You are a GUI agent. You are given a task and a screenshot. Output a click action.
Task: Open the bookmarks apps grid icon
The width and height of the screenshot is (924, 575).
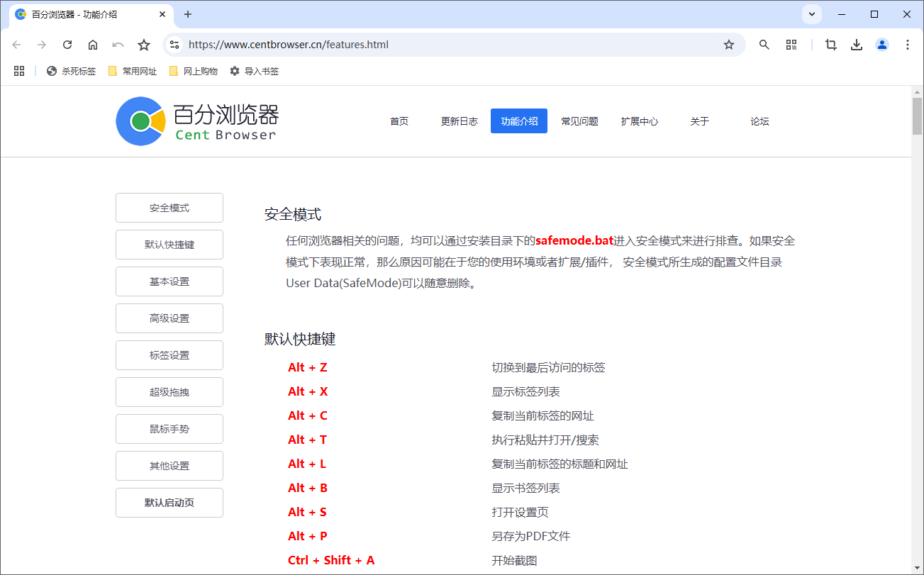(18, 70)
